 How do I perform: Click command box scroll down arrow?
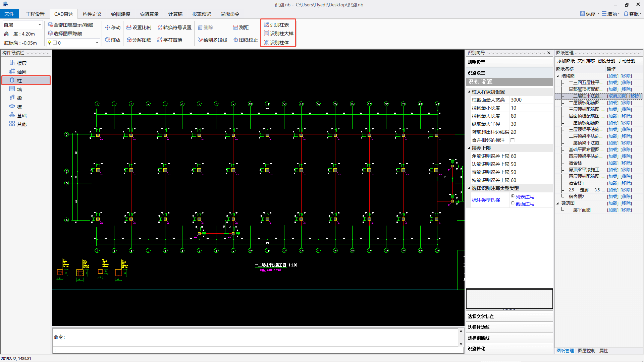click(461, 344)
